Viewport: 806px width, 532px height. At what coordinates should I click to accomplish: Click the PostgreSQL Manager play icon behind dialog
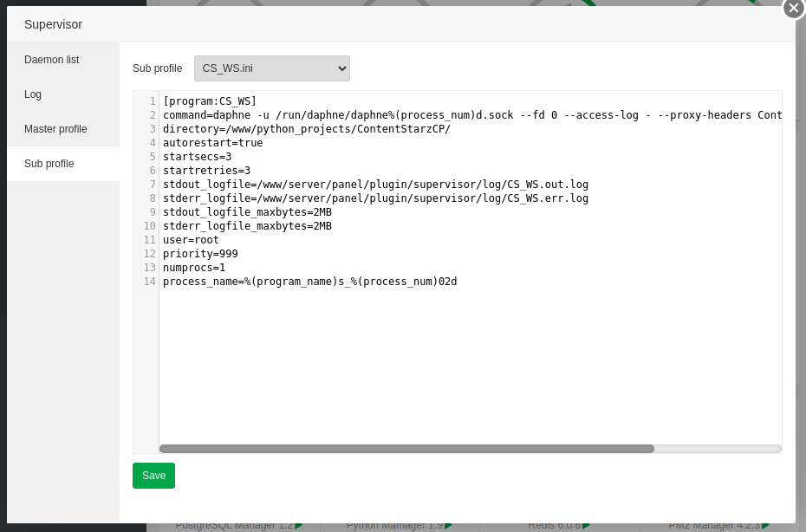point(299,525)
